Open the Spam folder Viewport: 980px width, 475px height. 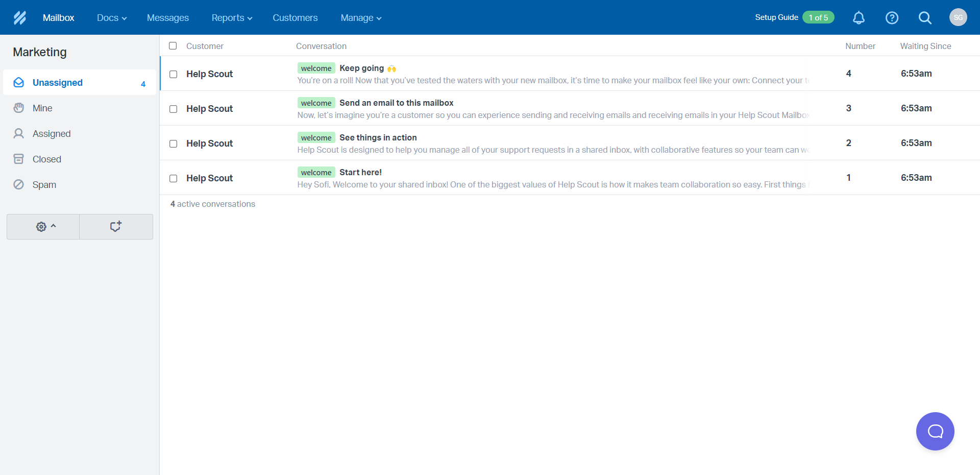point(80,184)
